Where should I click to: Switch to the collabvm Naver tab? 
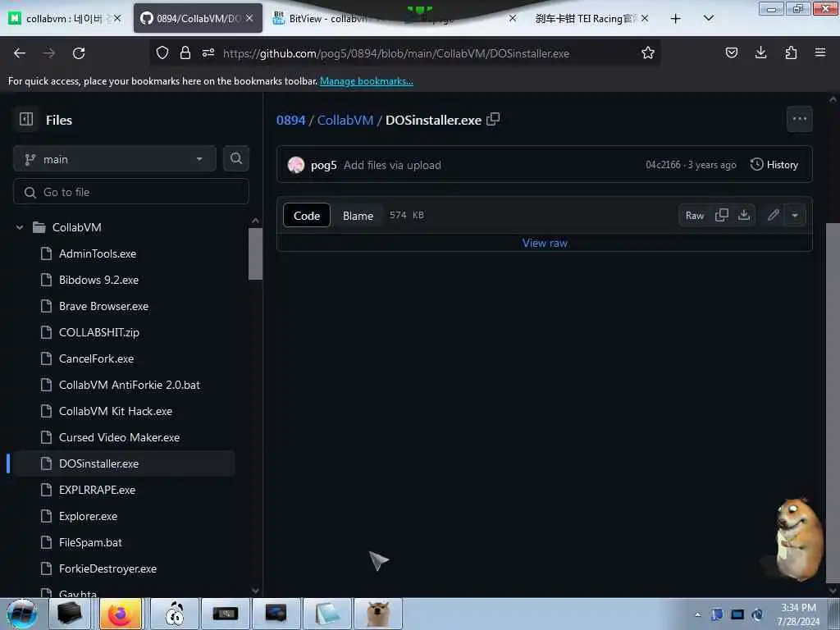pyautogui.click(x=65, y=18)
